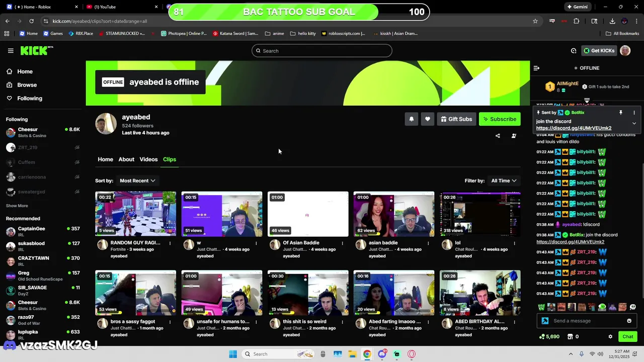Open CaptainGee recommended channel
Viewport: 644px width, 362px height.
(43, 231)
